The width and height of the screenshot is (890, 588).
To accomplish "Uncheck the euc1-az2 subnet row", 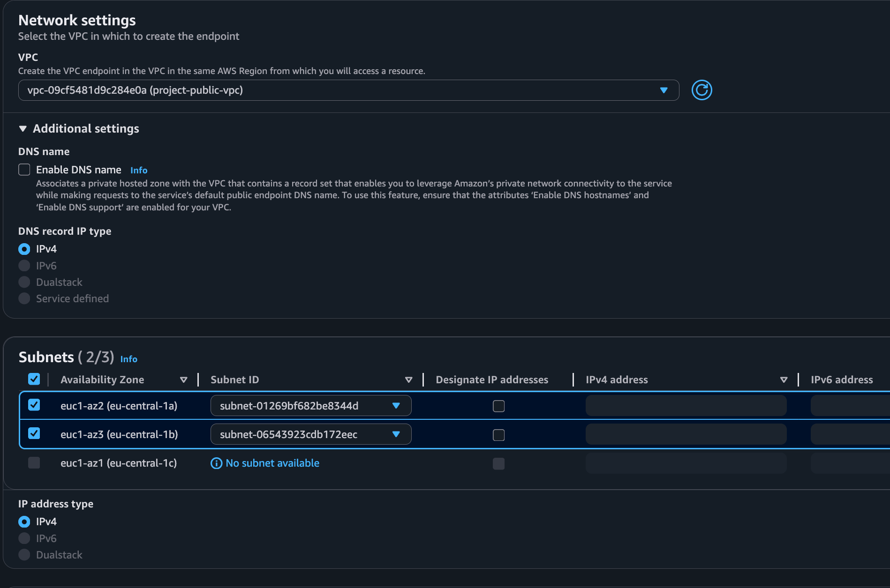I will tap(34, 405).
